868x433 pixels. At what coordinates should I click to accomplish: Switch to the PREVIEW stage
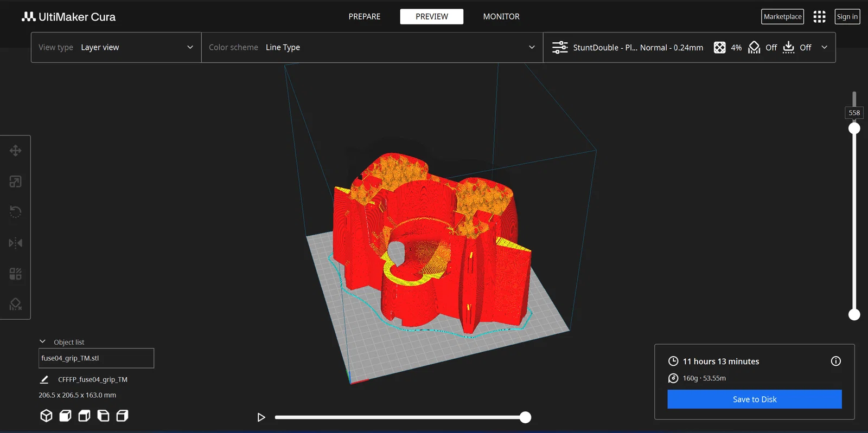(x=432, y=17)
